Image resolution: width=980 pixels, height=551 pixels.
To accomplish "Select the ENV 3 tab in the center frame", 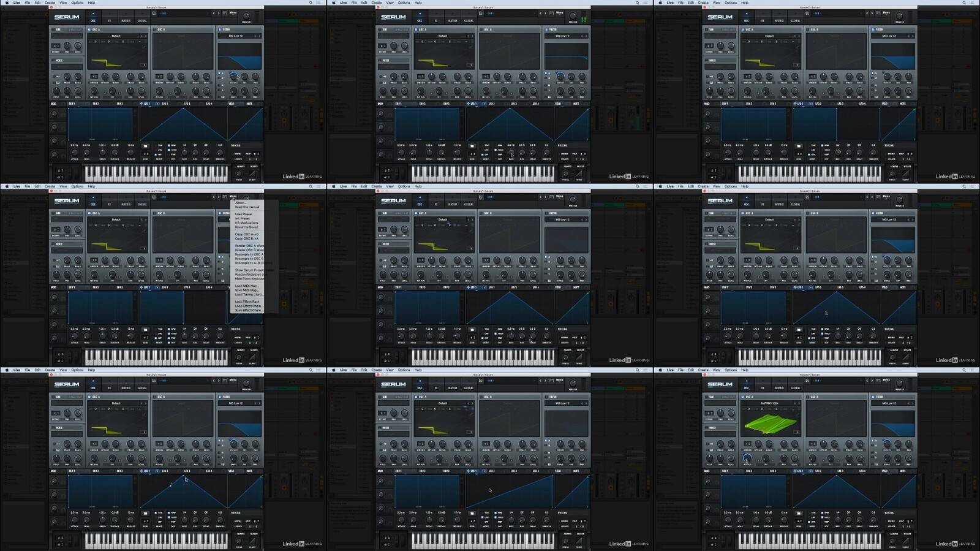I will (447, 287).
